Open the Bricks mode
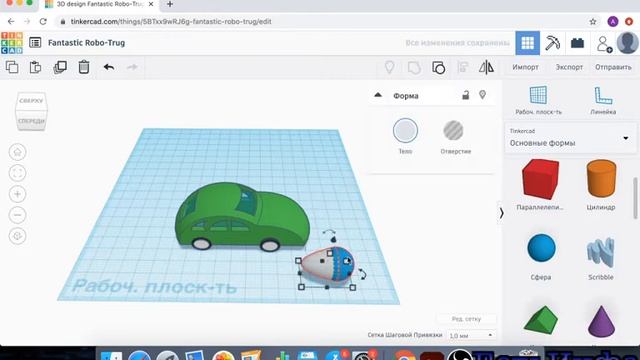Viewport: 640px width, 360px height. [x=577, y=43]
